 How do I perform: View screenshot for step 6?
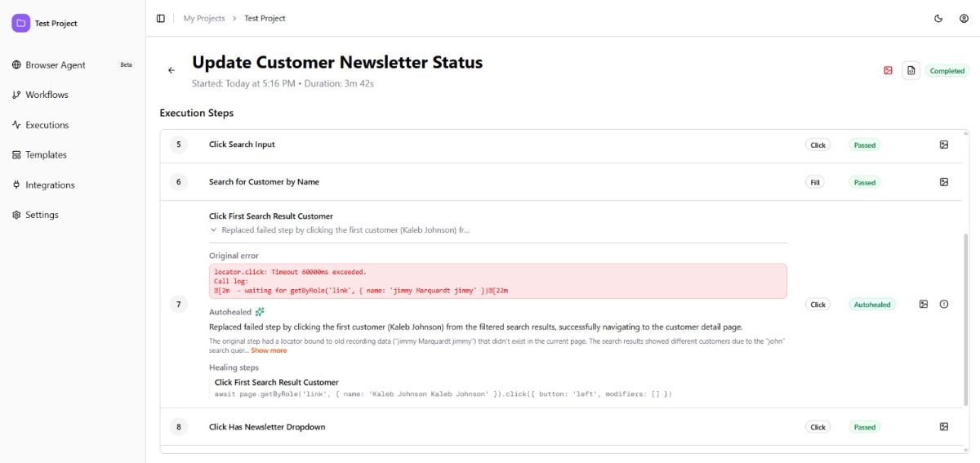pos(943,183)
